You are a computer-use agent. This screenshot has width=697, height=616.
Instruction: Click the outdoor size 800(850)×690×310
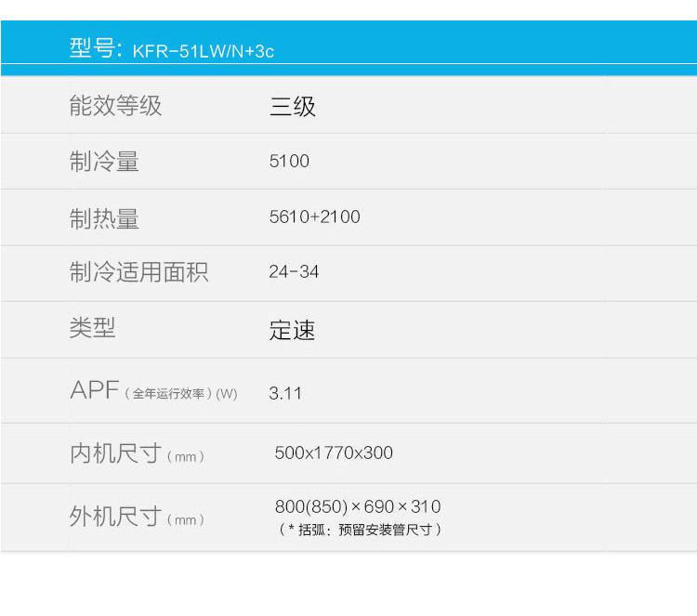(x=358, y=507)
